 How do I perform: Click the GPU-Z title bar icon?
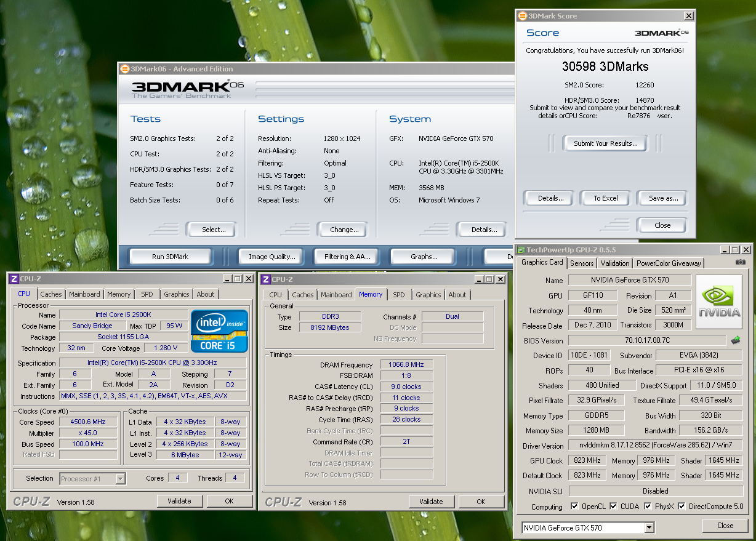tap(521, 250)
